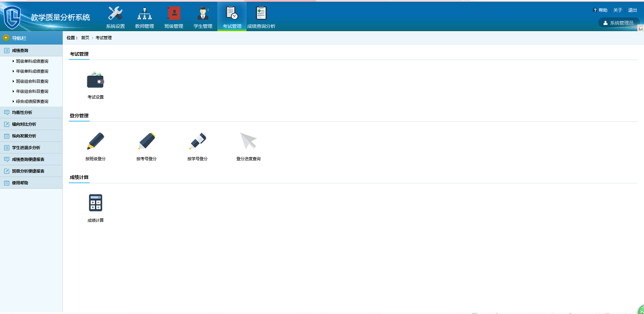
Task: Open 年级单科成绩查询 in sidebar
Action: [32, 71]
